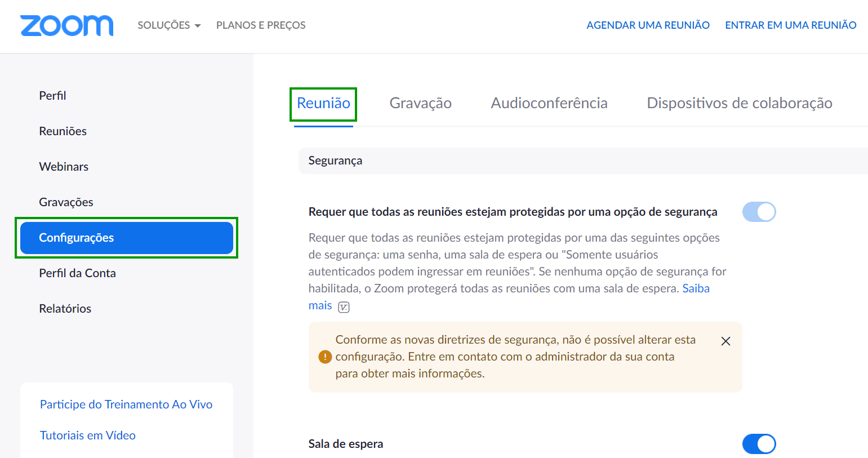Click the Zoom logo
This screenshot has width=868, height=458.
point(66,25)
